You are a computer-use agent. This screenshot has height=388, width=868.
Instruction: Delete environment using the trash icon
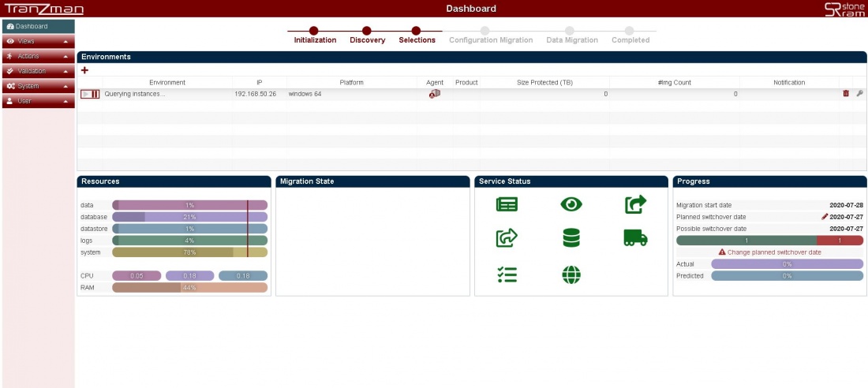pyautogui.click(x=846, y=93)
